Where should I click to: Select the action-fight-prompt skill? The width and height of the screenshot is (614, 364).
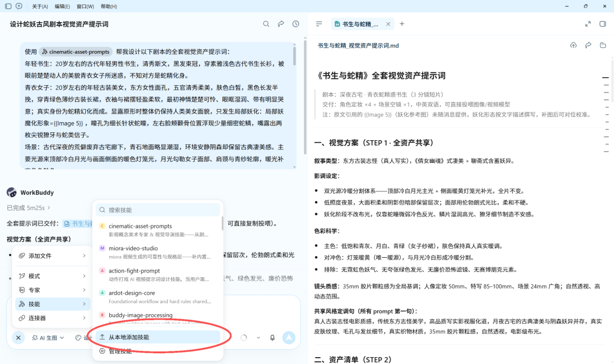tap(158, 274)
